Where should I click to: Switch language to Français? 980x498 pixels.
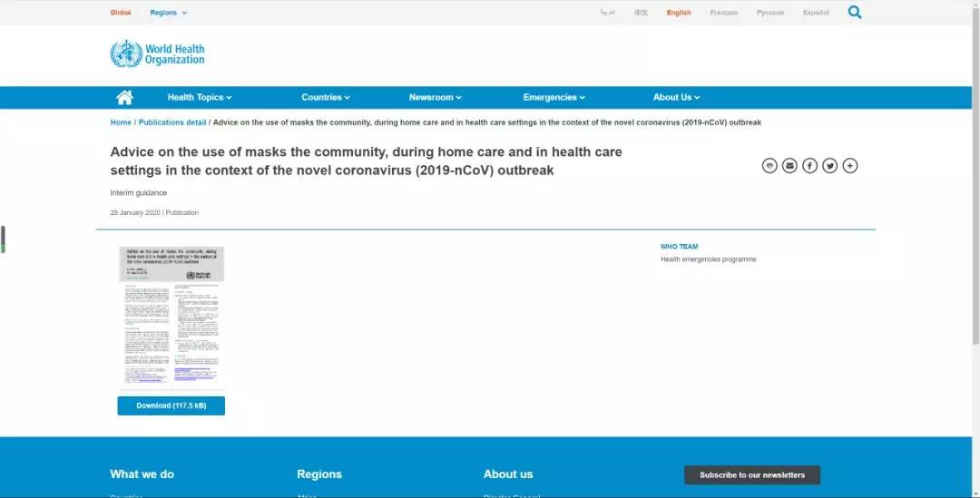724,13
